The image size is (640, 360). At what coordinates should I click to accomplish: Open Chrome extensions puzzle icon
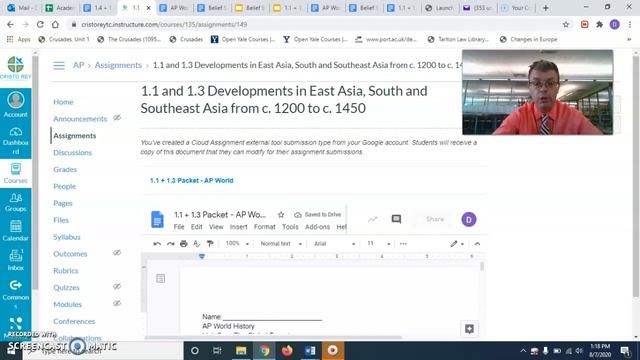click(599, 24)
